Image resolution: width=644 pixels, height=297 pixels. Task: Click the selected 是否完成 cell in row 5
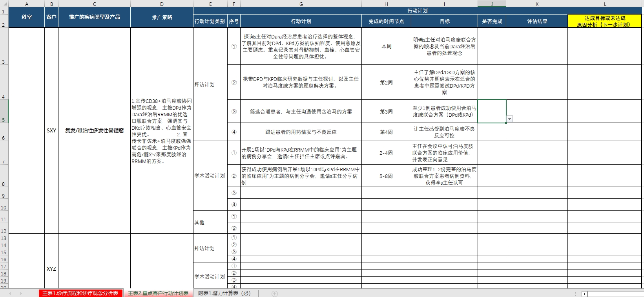[492, 111]
